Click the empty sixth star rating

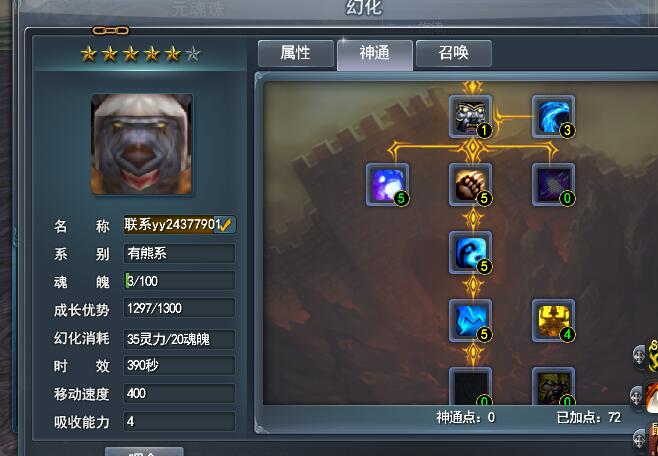coord(193,54)
